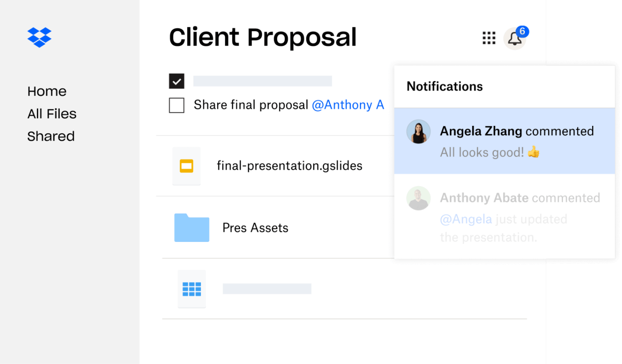Click the @Anthony A mention link

click(348, 104)
